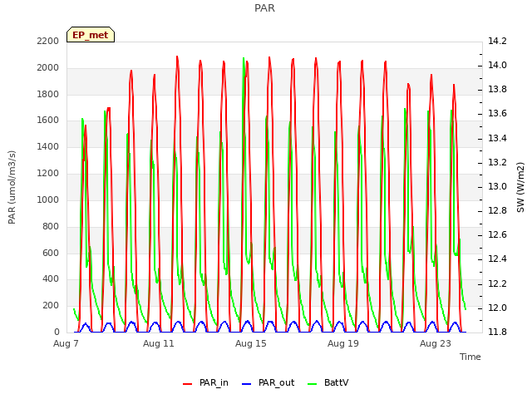The width and height of the screenshot is (532, 399).
Task: Click the 1800 left axis value
Action: 48,94
